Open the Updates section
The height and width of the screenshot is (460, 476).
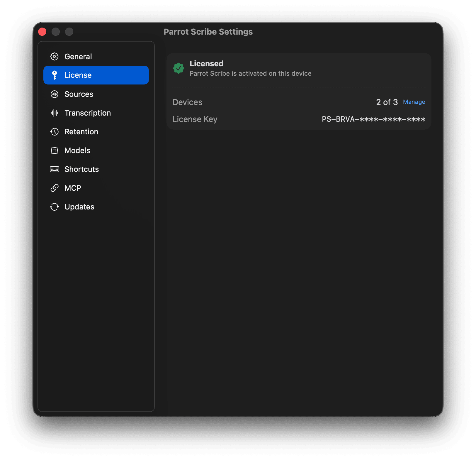click(79, 207)
